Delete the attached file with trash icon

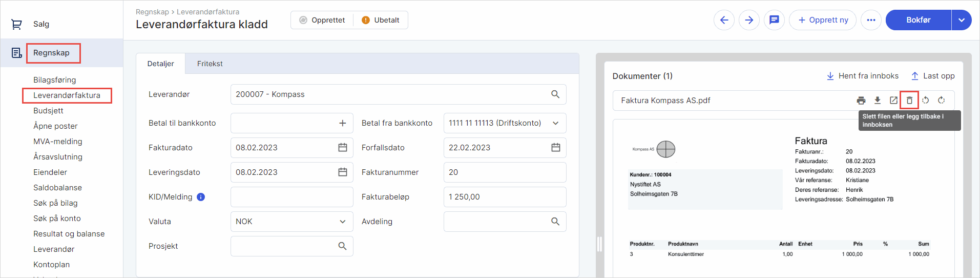[x=909, y=101]
